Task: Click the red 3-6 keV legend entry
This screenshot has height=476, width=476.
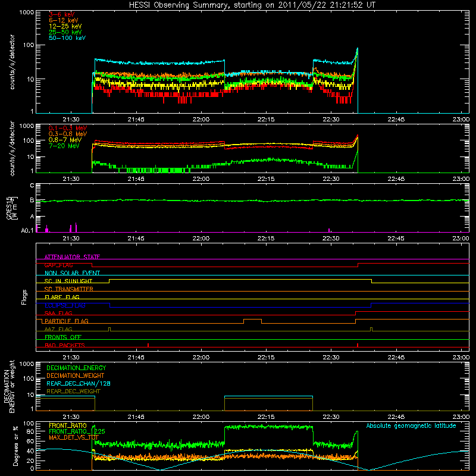Action: (62, 14)
